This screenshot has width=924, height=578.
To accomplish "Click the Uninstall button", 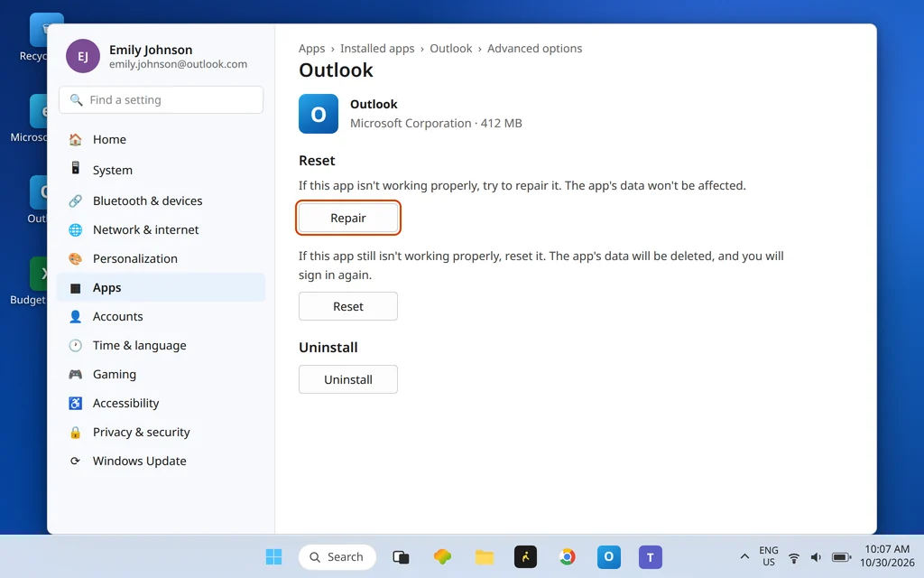I will pos(348,379).
